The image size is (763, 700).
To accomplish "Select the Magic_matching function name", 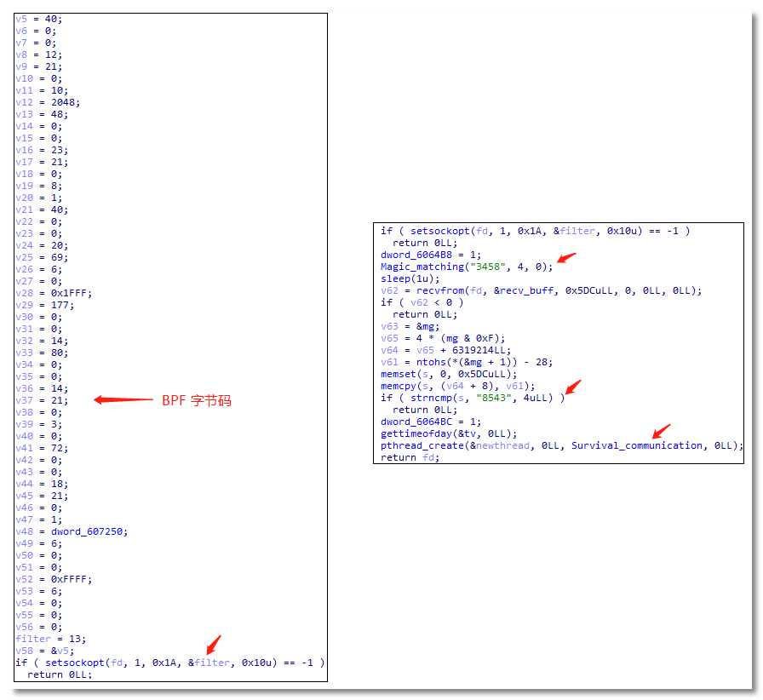I will [422, 267].
